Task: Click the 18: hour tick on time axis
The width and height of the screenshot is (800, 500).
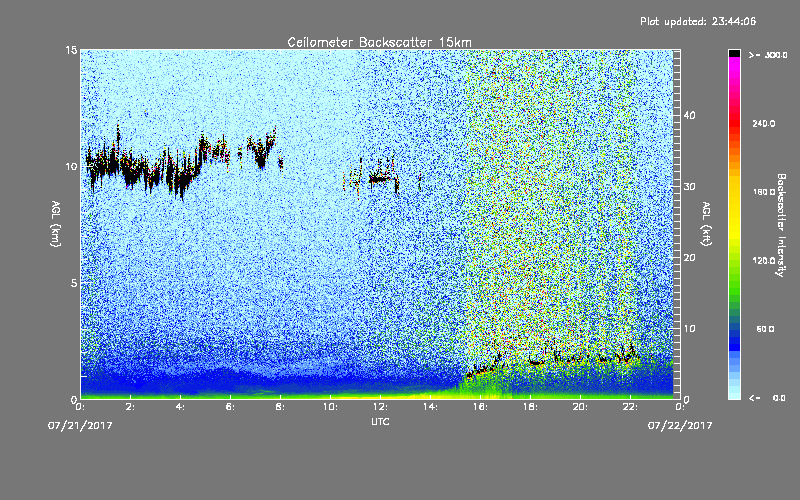Action: (x=531, y=407)
